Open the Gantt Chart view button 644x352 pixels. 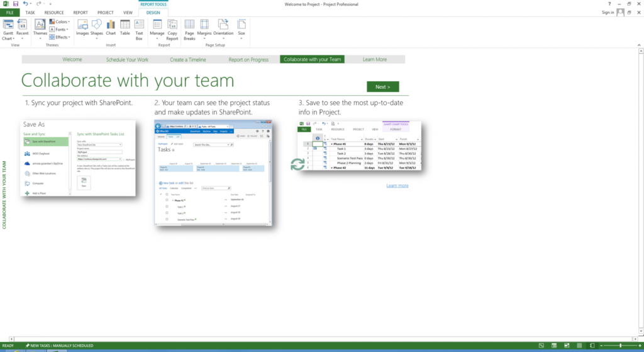tap(8, 30)
